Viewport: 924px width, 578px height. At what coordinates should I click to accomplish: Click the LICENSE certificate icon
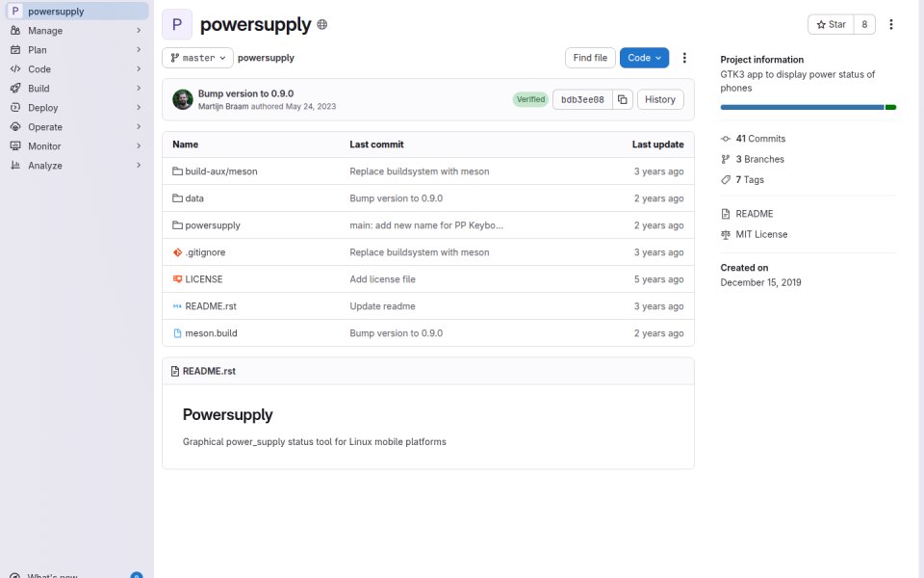[177, 279]
